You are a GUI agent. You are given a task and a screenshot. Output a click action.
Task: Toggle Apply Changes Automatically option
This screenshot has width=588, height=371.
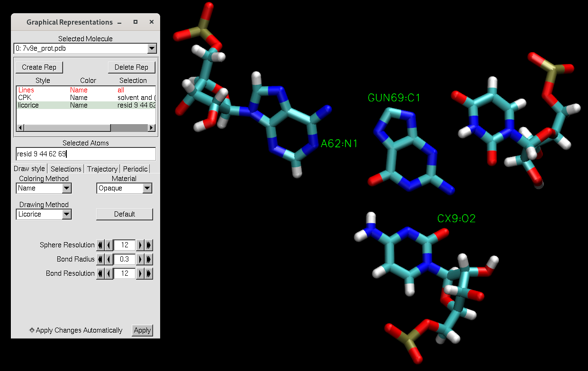pos(32,330)
